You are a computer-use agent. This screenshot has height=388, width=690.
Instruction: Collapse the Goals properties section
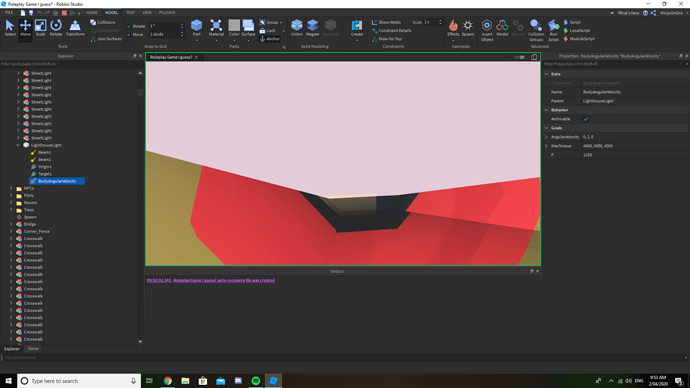tap(547, 128)
